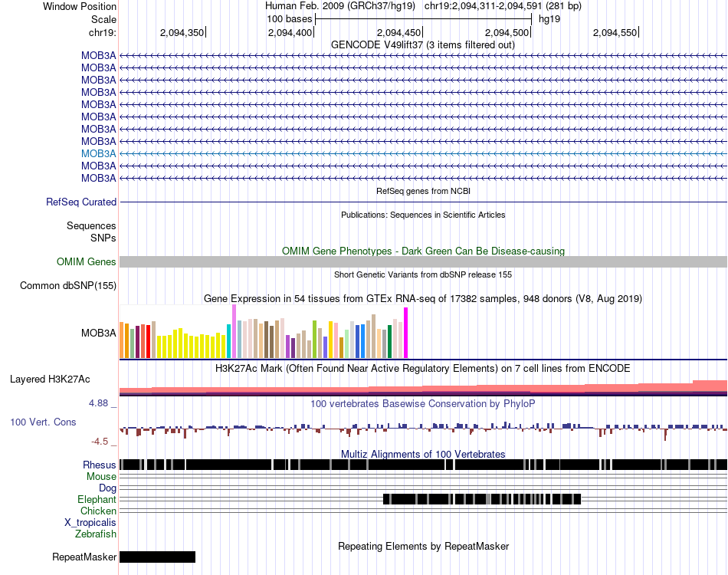
Task: Open the RefSeq Curated track label
Action: (x=81, y=202)
